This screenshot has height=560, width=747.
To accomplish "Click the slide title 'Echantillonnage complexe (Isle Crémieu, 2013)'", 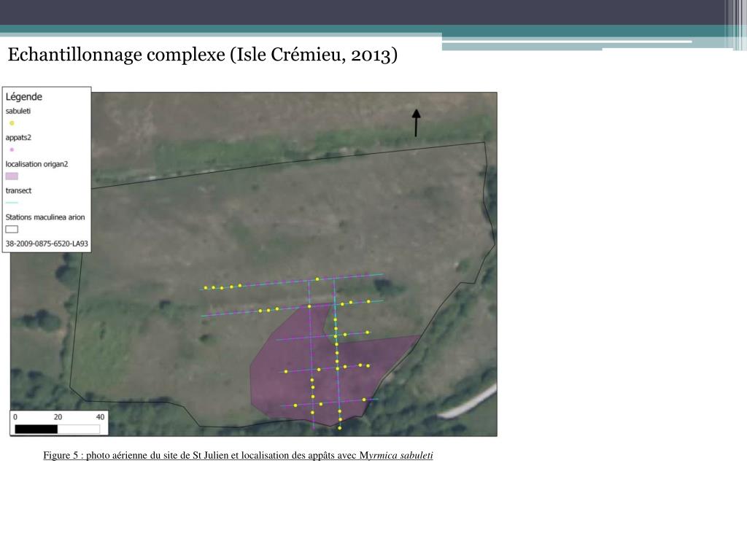I will [203, 55].
